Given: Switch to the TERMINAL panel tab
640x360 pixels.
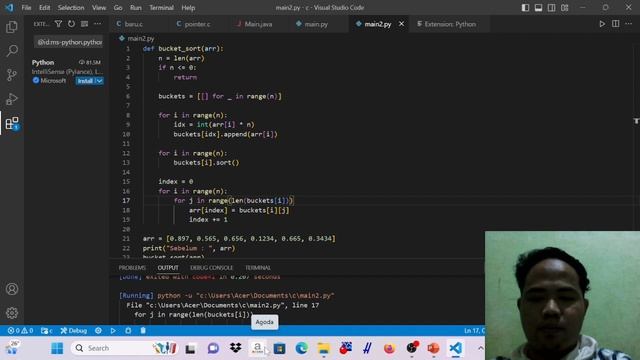Looking at the screenshot, I should click(258, 268).
